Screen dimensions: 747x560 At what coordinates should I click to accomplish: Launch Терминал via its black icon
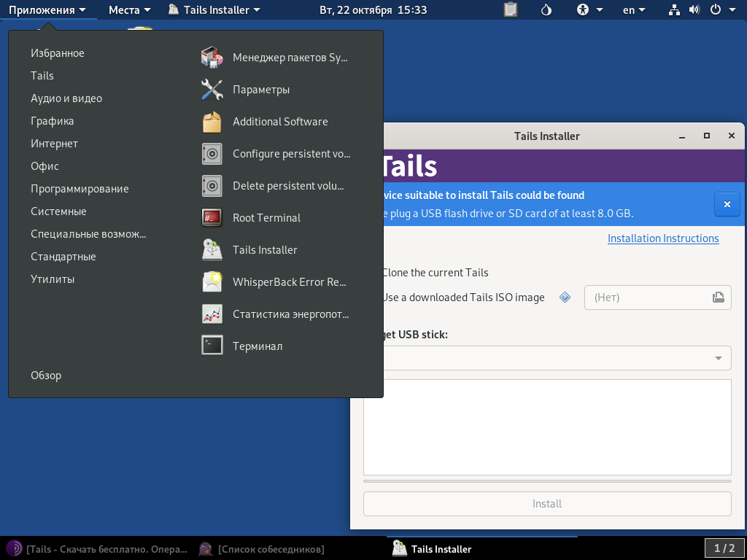point(212,346)
